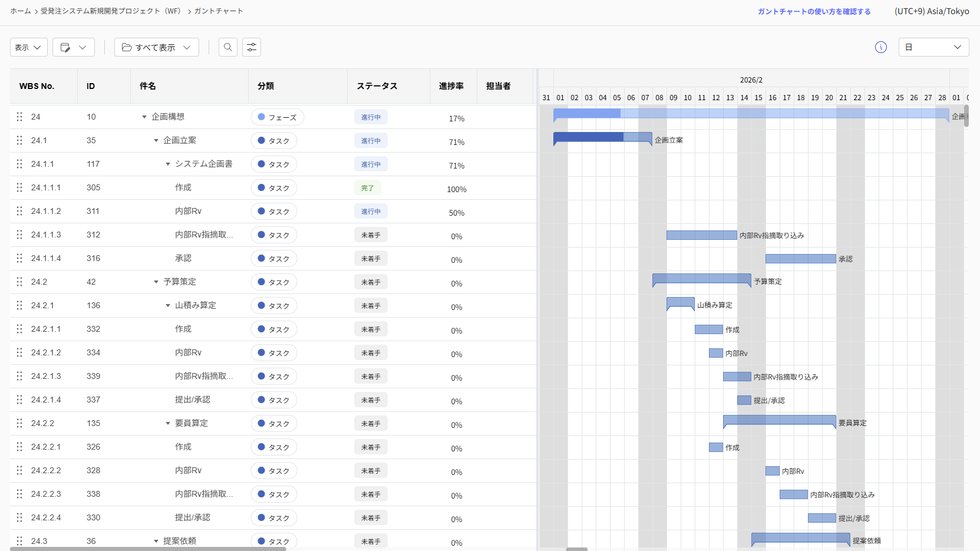Viewport: 980px width, 551px height.
Task: Open the すべて表示 folder dropdown
Action: 156,47
